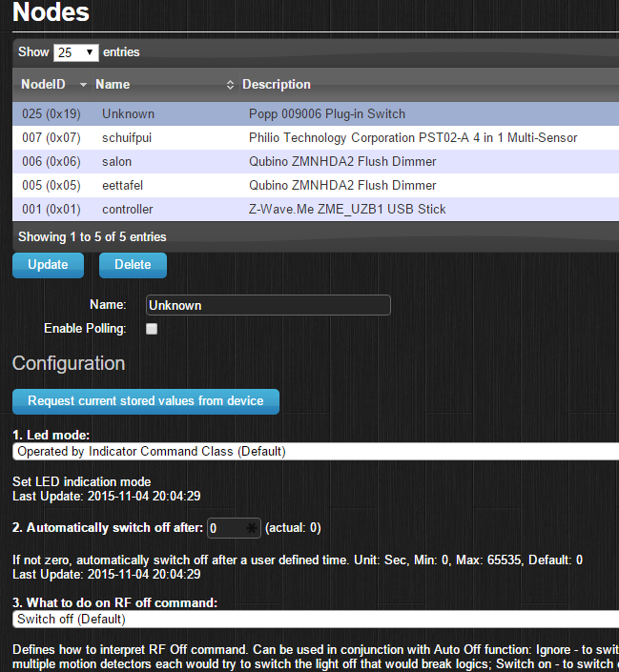Click the schuifpui name cell
Screen dimensions: 619x672
tap(127, 138)
